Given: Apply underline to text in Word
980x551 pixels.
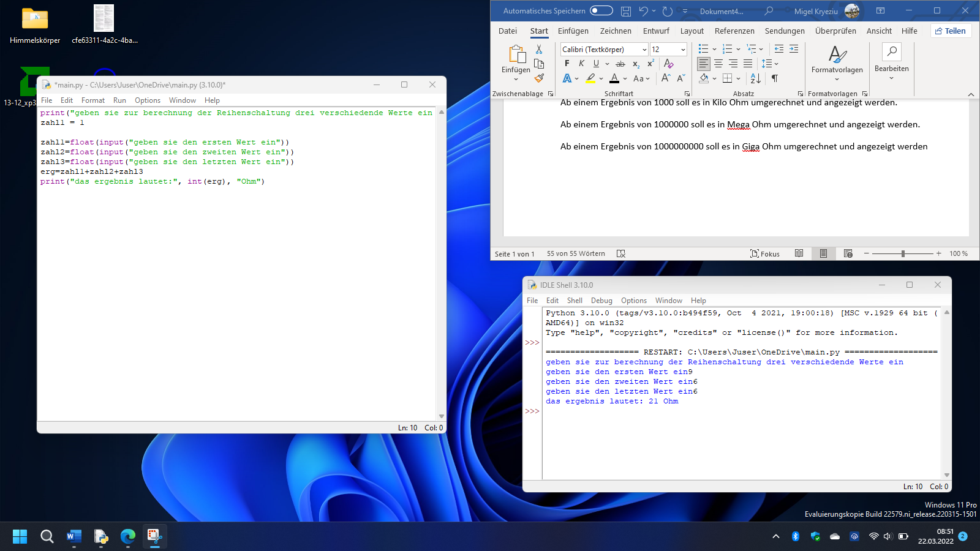Looking at the screenshot, I should [595, 64].
